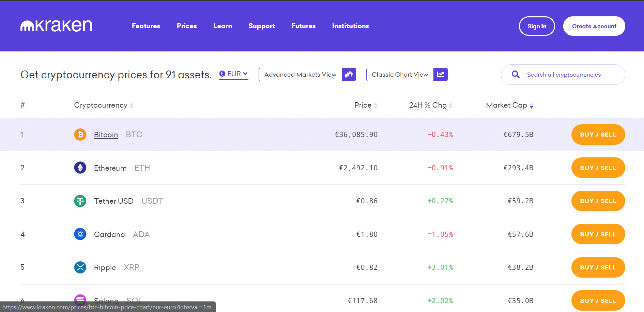Focus the Search all cryptocurrencies field
Viewport: 644px width, 312px height.
pyautogui.click(x=563, y=75)
